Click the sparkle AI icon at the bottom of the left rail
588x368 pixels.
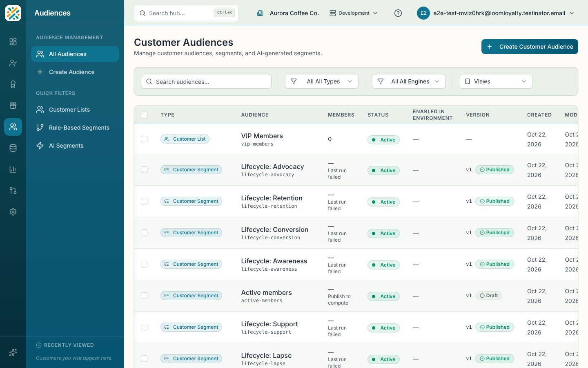coord(13,352)
